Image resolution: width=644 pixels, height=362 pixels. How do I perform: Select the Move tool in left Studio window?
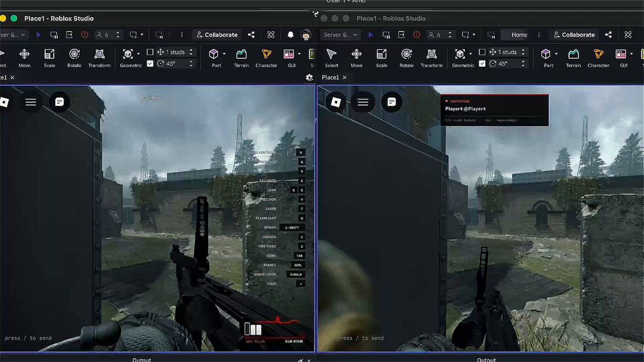25,58
